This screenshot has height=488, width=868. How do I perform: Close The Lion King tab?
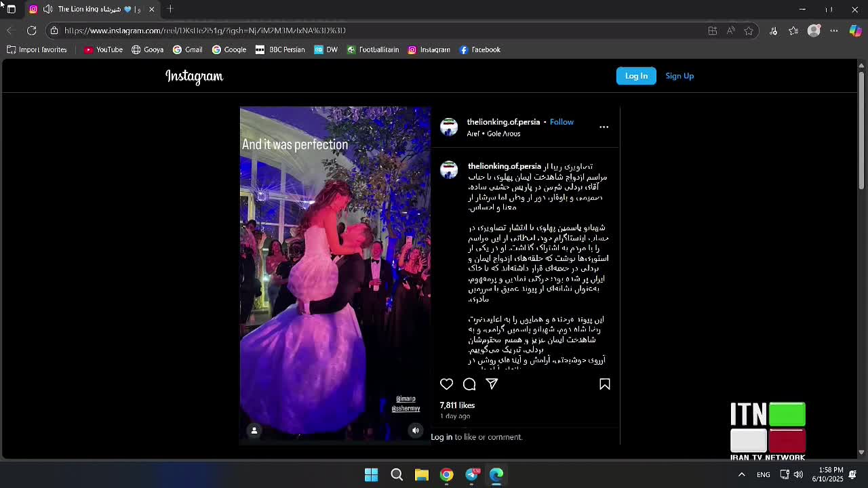(x=151, y=9)
